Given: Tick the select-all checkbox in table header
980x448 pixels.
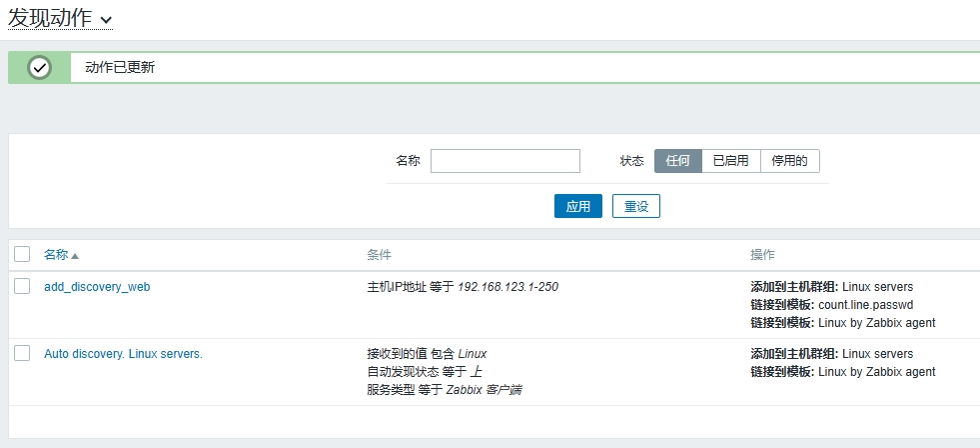Looking at the screenshot, I should 22,255.
